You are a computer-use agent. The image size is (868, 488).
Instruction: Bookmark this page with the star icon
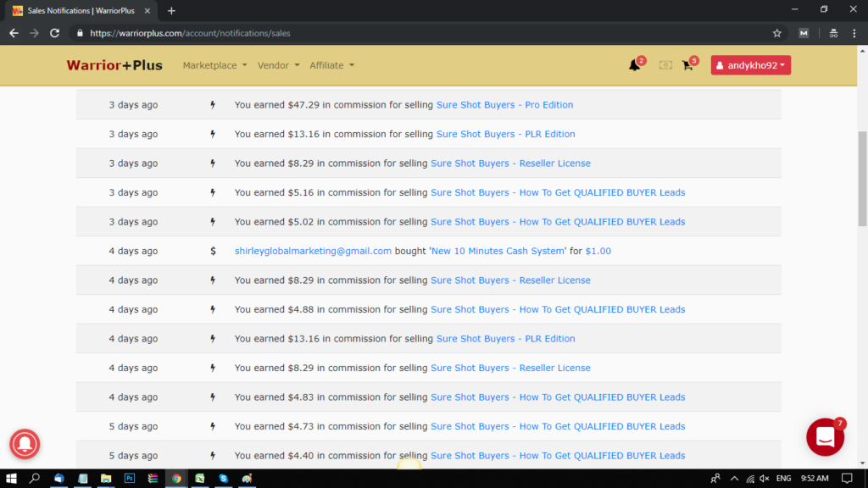pyautogui.click(x=776, y=33)
